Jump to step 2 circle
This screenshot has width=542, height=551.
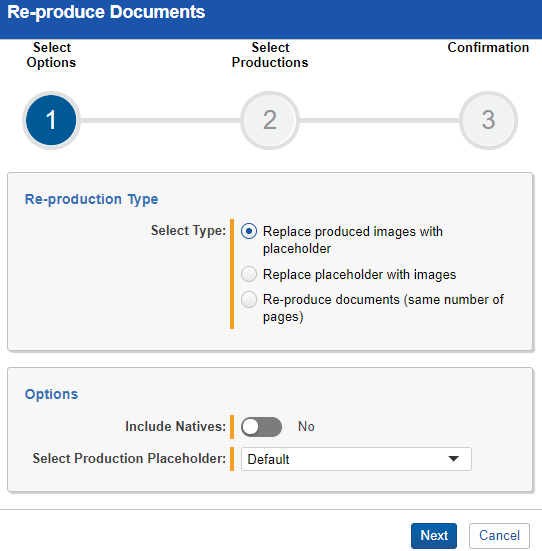[270, 120]
